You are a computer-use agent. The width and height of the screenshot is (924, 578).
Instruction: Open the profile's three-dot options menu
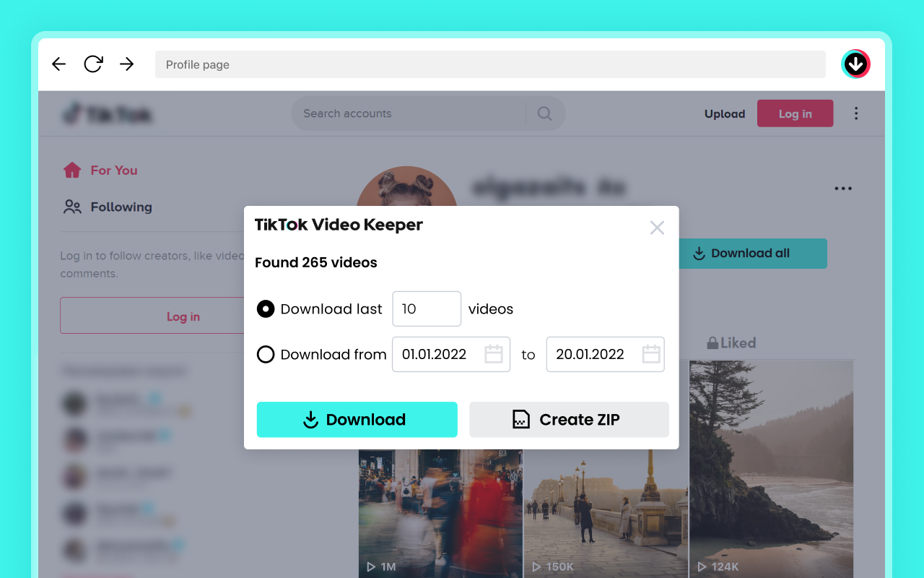[843, 189]
